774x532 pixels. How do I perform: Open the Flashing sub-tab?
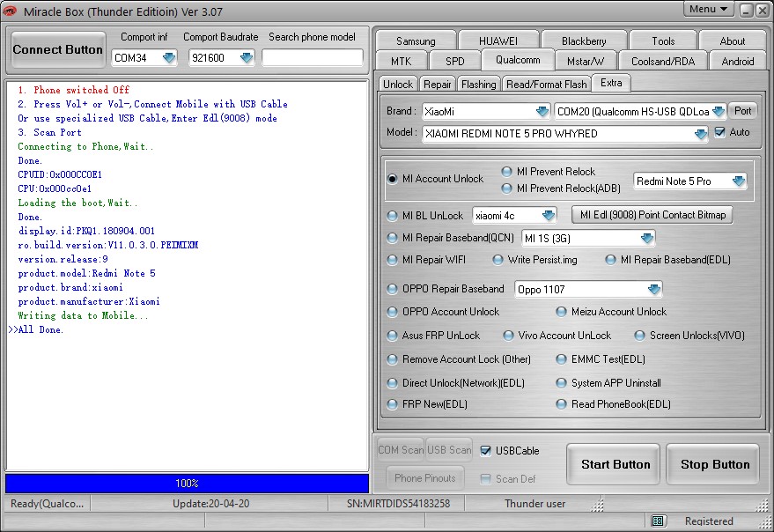pos(478,85)
